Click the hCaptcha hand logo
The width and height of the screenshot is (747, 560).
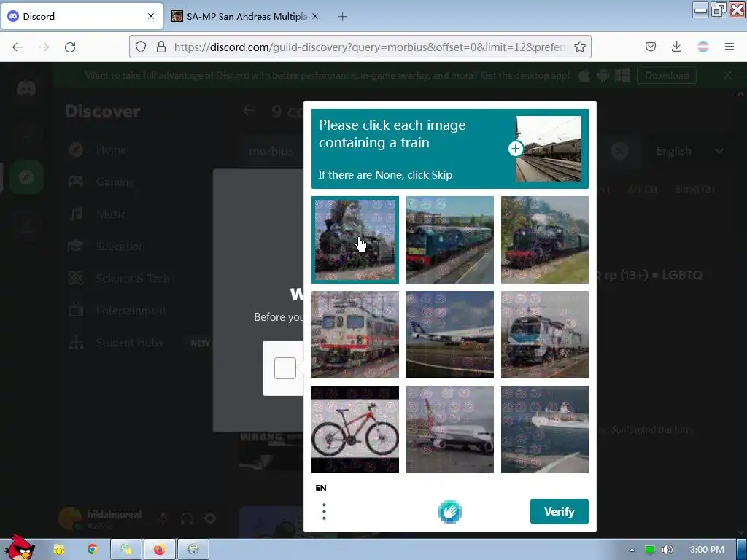click(449, 512)
